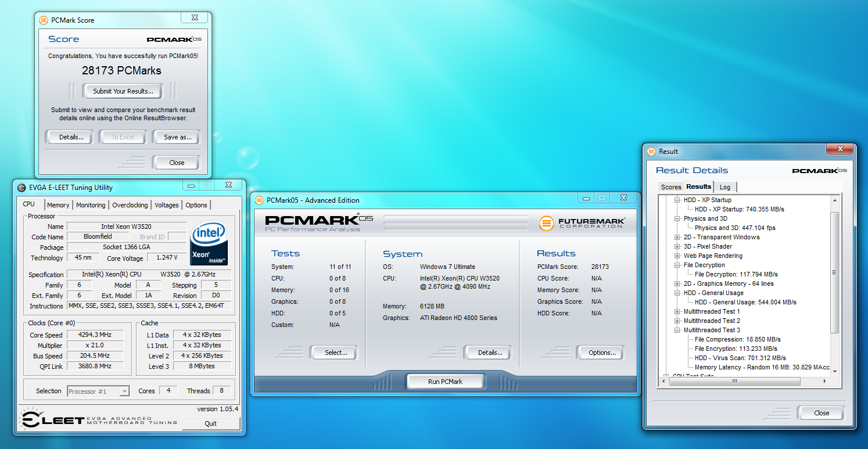Expand the 3D - Pixel Shader node
The image size is (868, 449).
coord(677,246)
